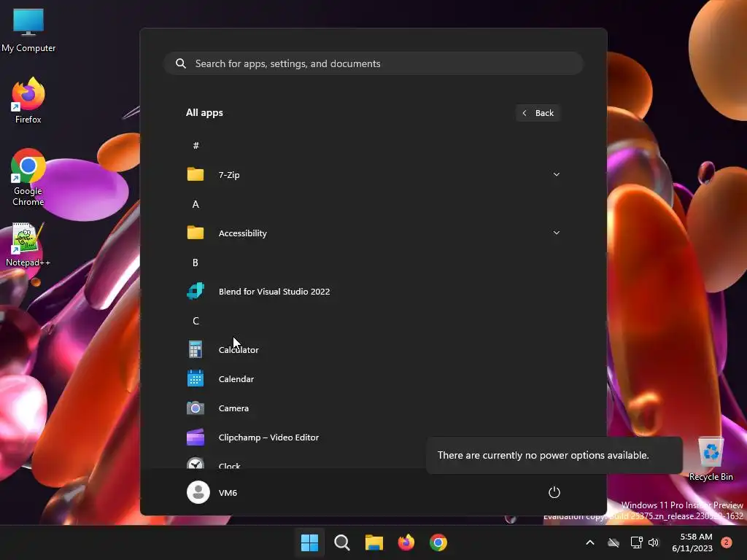
Task: Select the 'Blend for Visual Studio 2022' label
Action: (x=274, y=292)
